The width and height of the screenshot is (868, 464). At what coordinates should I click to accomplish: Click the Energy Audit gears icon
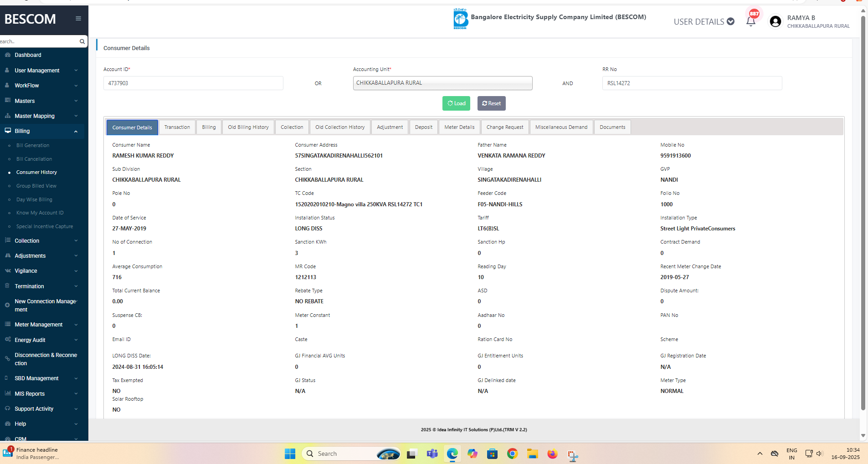(x=8, y=340)
